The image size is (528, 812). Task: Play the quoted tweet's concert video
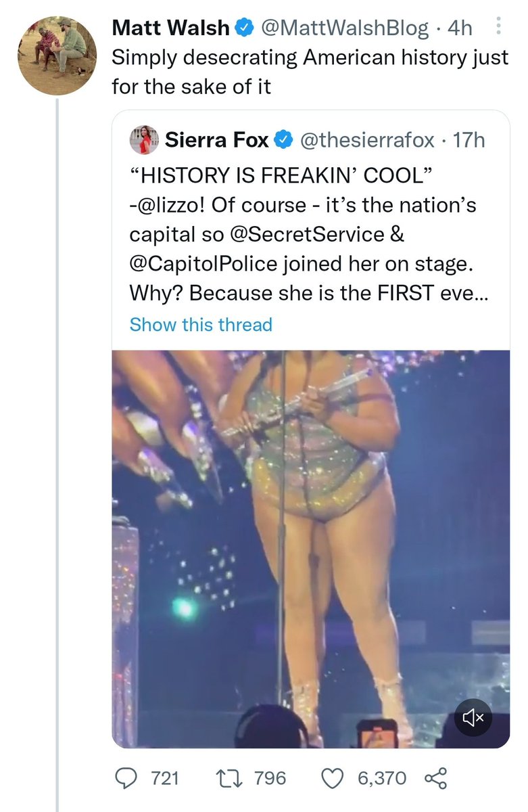(x=311, y=549)
